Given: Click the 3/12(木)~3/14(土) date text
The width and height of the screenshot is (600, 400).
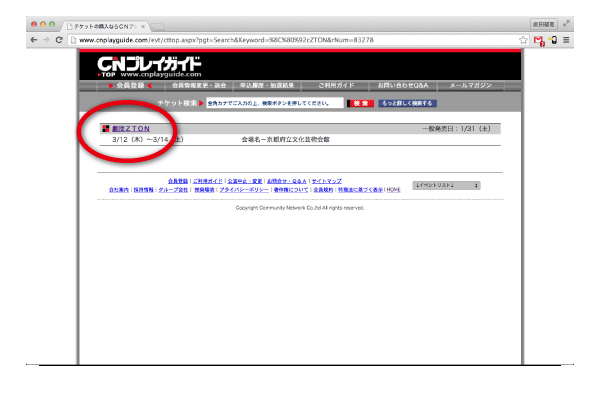Looking at the screenshot, I should (x=148, y=139).
